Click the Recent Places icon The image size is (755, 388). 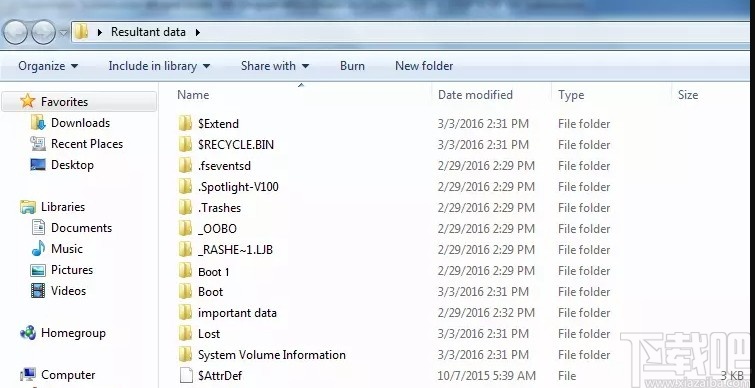(38, 143)
